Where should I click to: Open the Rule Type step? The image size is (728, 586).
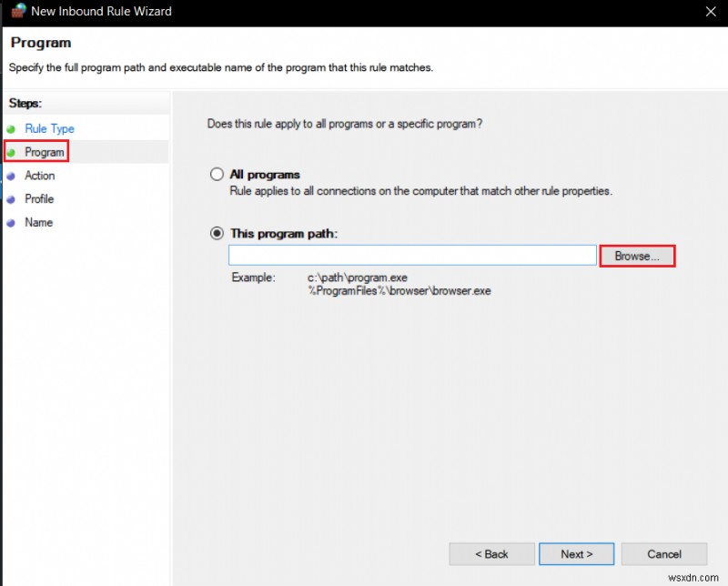(x=50, y=128)
